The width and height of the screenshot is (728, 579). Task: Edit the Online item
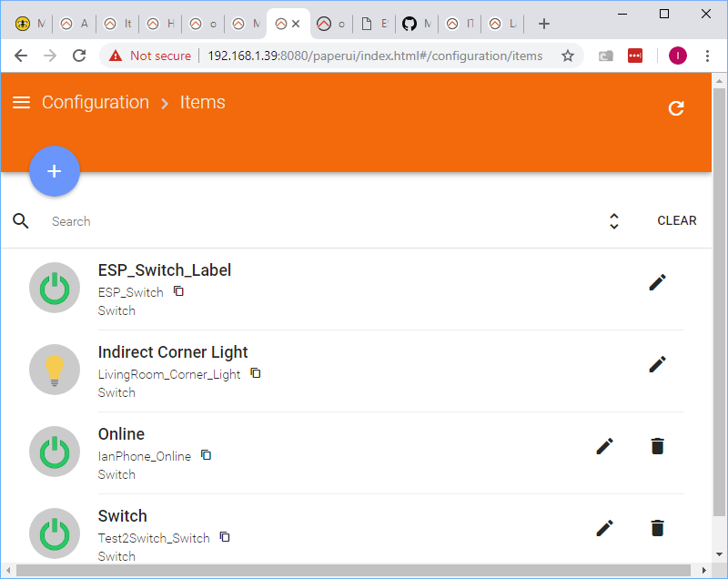coord(604,446)
